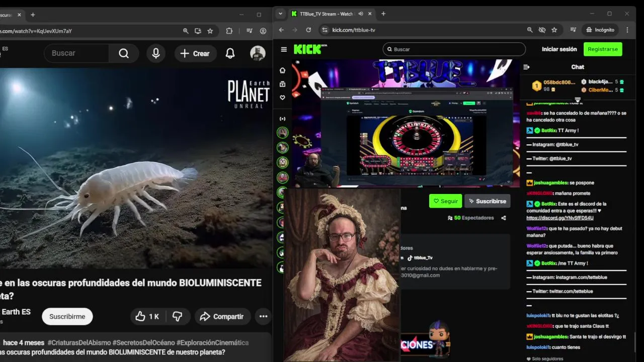Viewport: 644px width, 362px height.
Task: View site information for kick.com
Action: coord(325,30)
